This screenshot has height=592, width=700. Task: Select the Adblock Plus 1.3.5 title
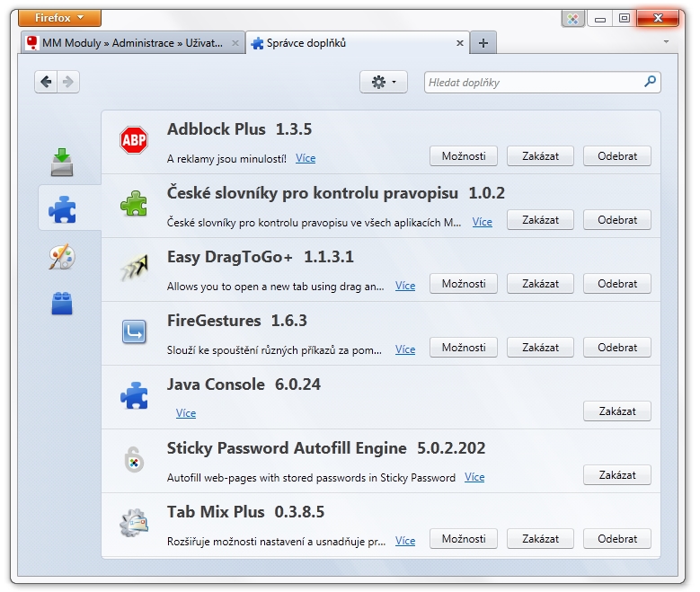(239, 129)
